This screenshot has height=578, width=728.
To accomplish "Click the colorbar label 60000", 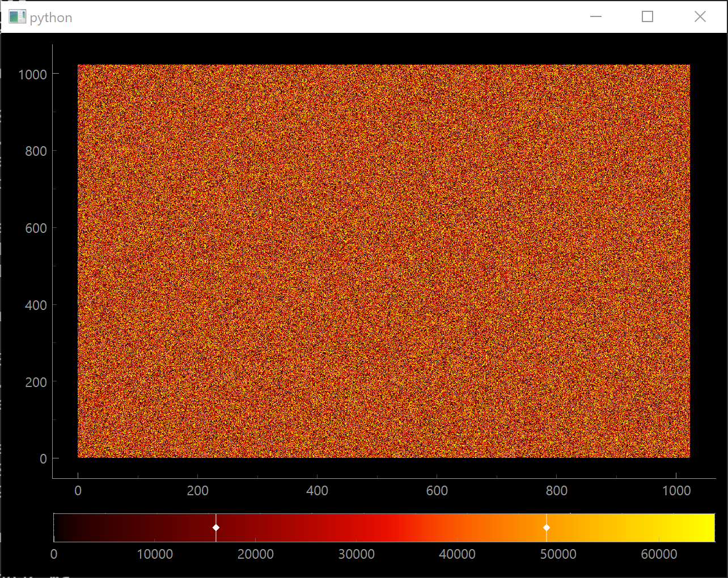I will coord(659,554).
